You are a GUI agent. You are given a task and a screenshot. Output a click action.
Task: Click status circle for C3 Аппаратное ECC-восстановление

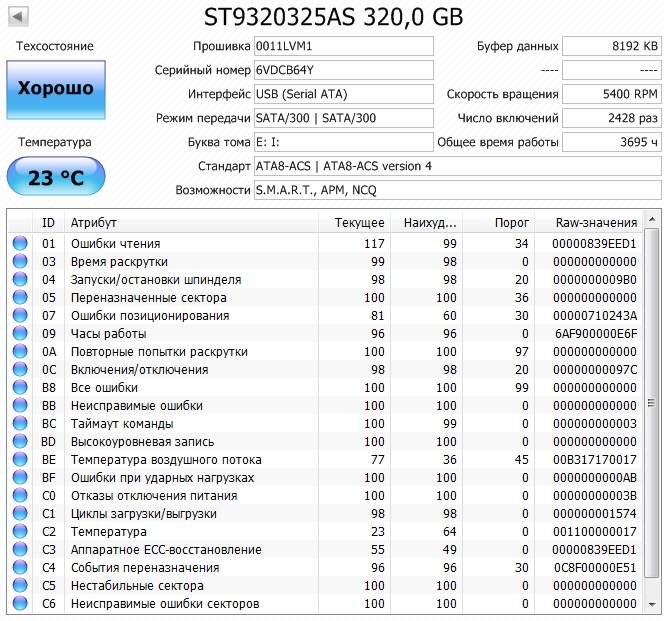(20, 549)
